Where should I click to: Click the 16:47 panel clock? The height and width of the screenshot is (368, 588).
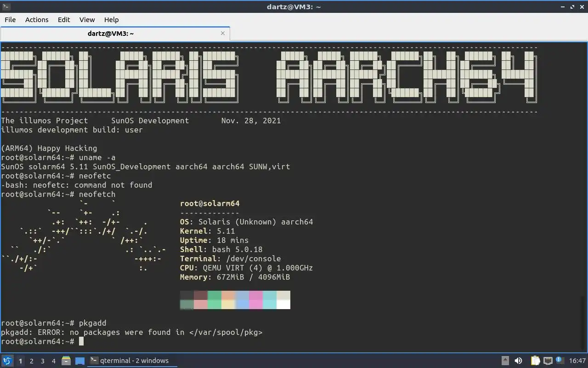[577, 361]
